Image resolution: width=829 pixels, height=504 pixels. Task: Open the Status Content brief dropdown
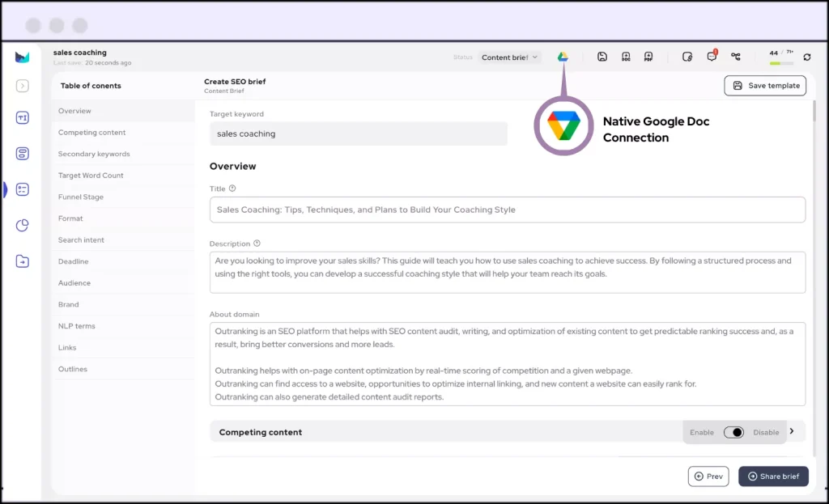point(510,57)
